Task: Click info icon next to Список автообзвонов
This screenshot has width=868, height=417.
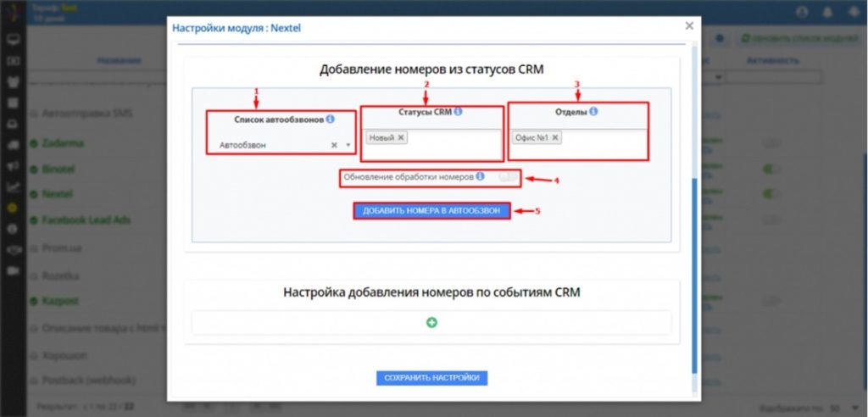Action: coord(331,119)
